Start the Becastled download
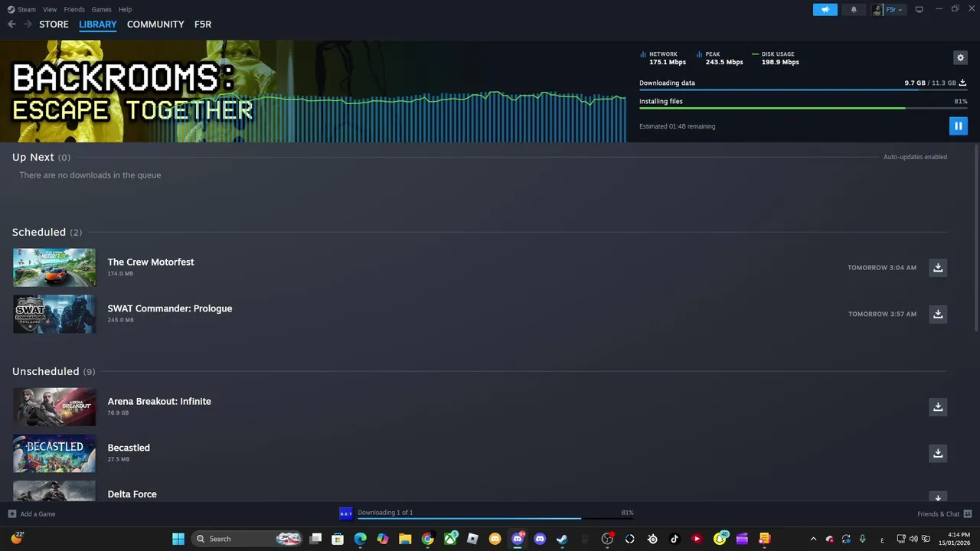Image resolution: width=980 pixels, height=551 pixels. tap(938, 453)
